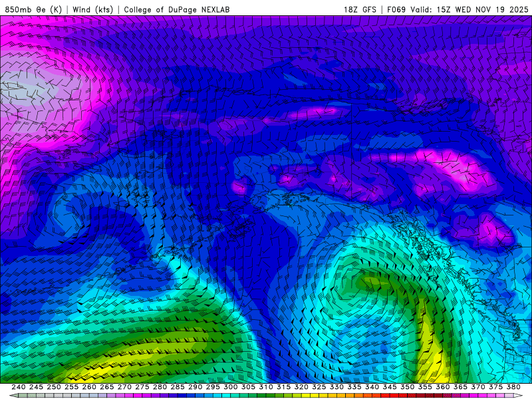Click the 285 colorbar scale label
This screenshot has height=399, width=532.
[178, 387]
